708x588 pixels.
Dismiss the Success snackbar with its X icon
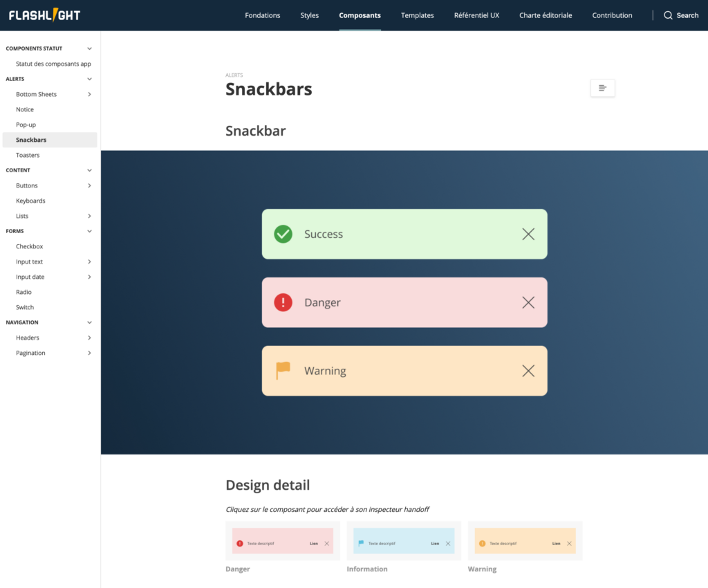click(x=528, y=234)
